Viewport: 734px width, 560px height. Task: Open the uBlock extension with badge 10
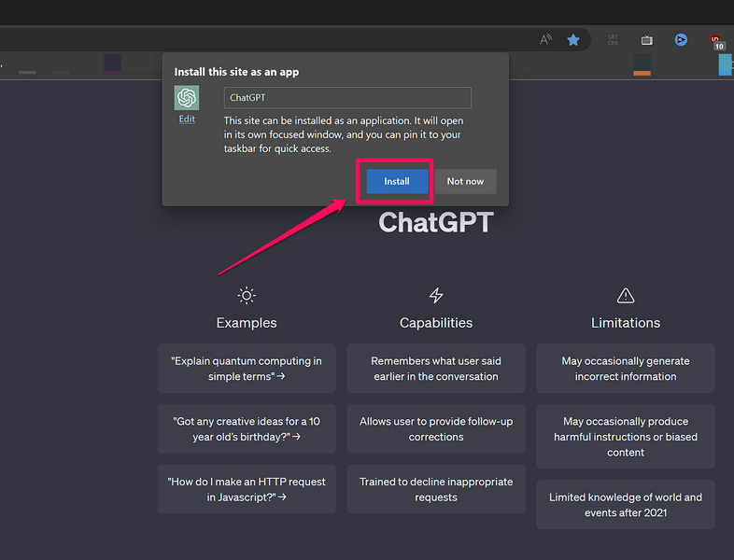coord(715,41)
